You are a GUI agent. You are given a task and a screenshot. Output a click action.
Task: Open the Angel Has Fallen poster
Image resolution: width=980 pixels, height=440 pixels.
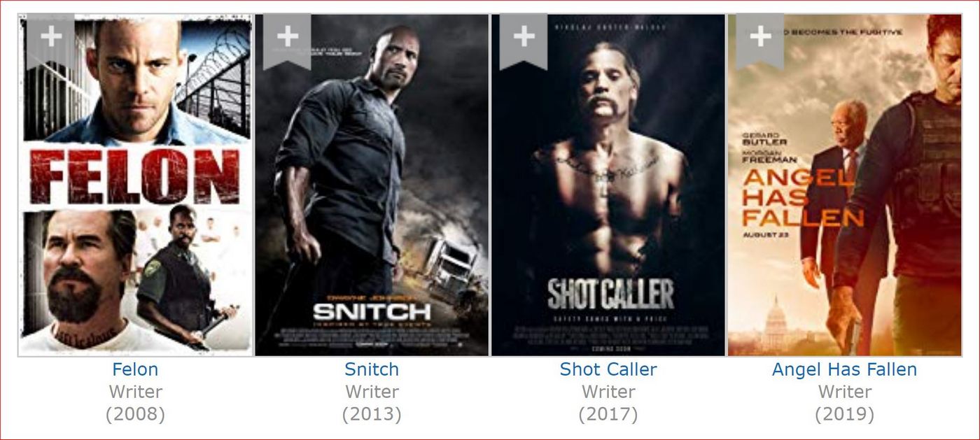click(845, 185)
